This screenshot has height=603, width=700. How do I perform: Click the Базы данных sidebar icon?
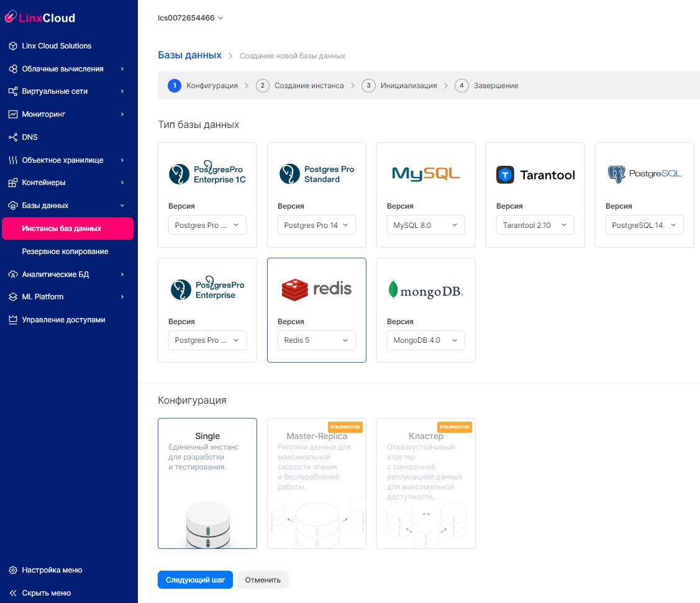point(13,206)
